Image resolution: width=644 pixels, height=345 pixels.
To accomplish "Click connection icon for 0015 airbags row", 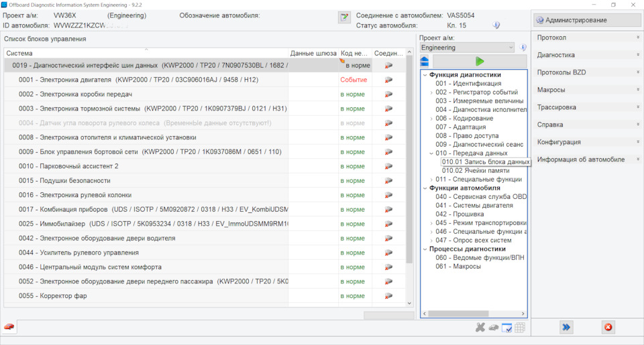I will coord(388,180).
